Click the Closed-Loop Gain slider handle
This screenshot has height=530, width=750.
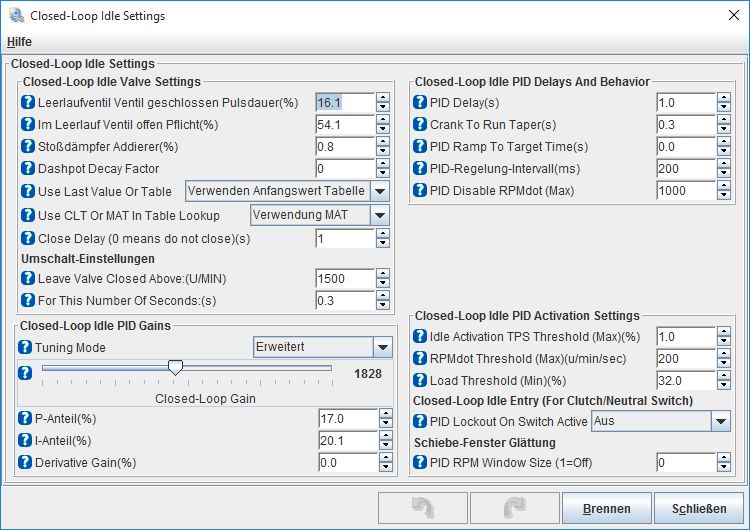pos(175,369)
